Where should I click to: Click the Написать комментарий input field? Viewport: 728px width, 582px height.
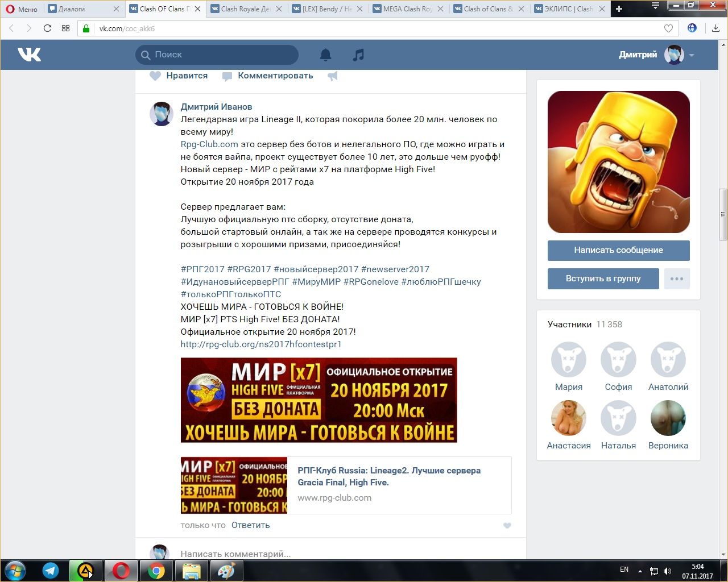(x=344, y=554)
